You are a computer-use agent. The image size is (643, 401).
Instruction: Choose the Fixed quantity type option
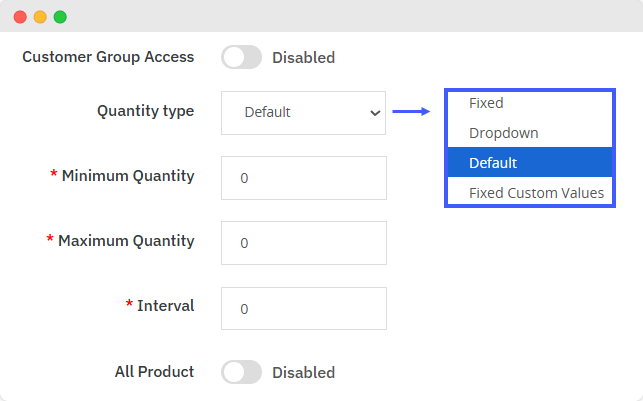[x=486, y=103]
